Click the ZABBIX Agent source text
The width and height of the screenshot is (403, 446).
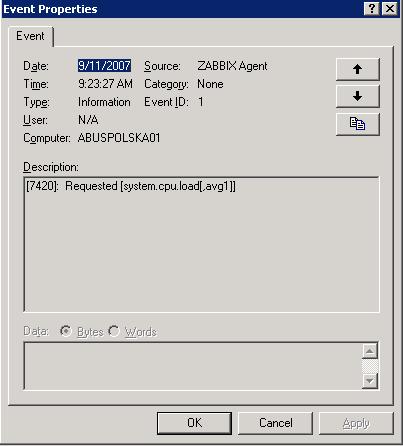click(232, 66)
